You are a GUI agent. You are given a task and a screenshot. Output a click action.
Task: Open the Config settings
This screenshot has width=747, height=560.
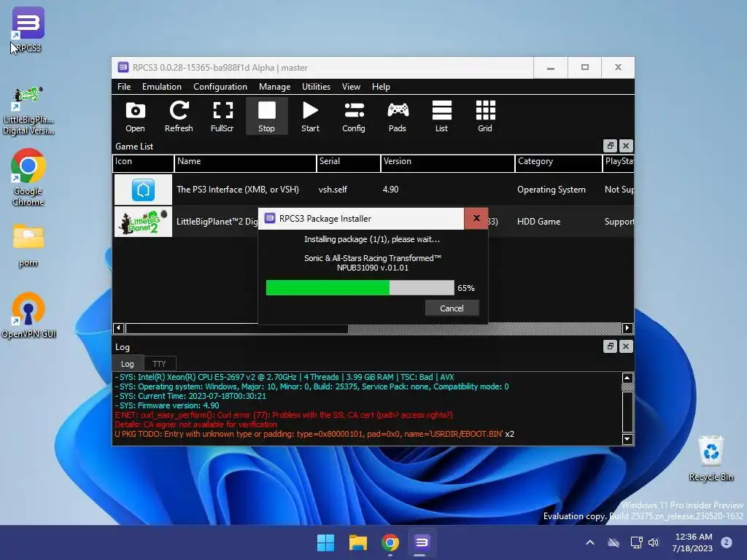[354, 116]
